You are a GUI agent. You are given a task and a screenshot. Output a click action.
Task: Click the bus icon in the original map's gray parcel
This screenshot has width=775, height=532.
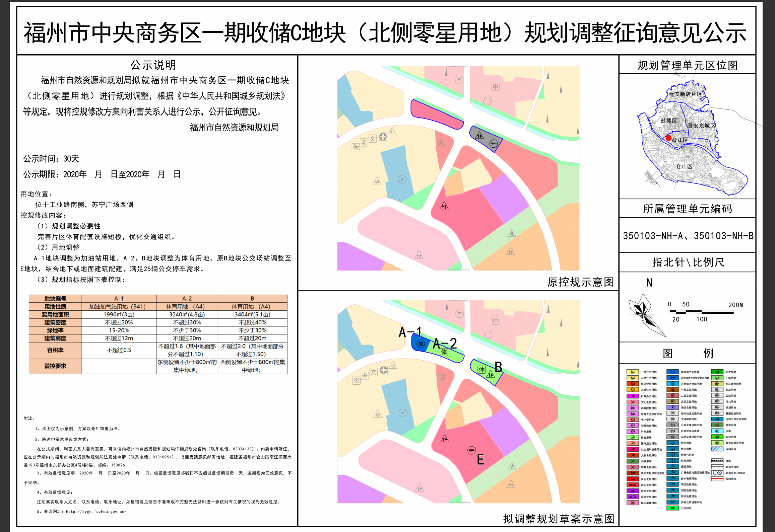point(494,144)
